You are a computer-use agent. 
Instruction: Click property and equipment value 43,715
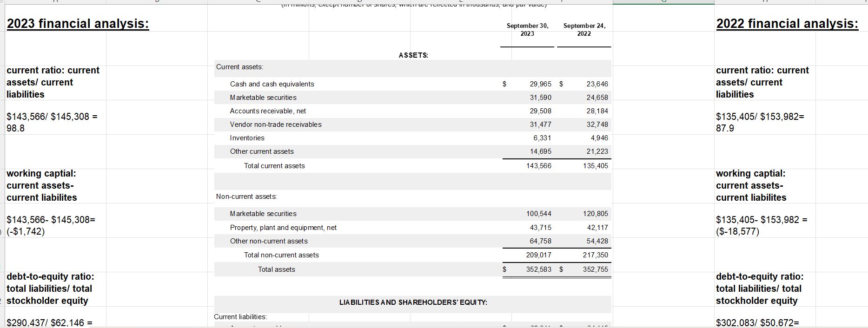[x=540, y=228]
